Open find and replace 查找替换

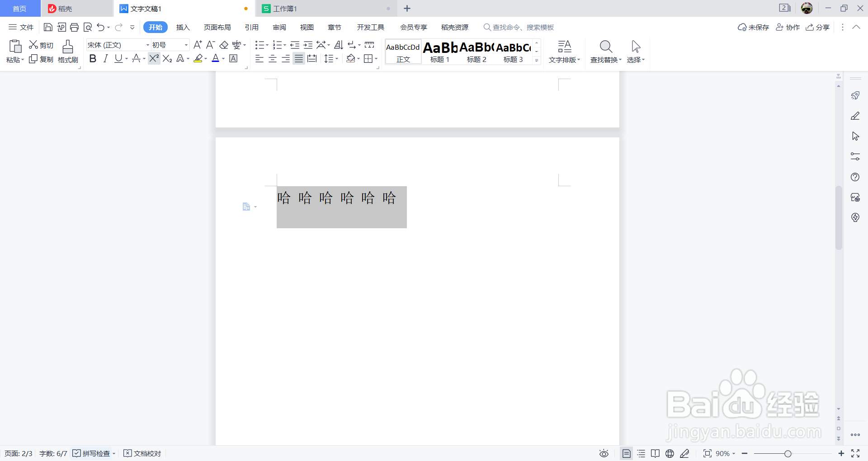605,51
